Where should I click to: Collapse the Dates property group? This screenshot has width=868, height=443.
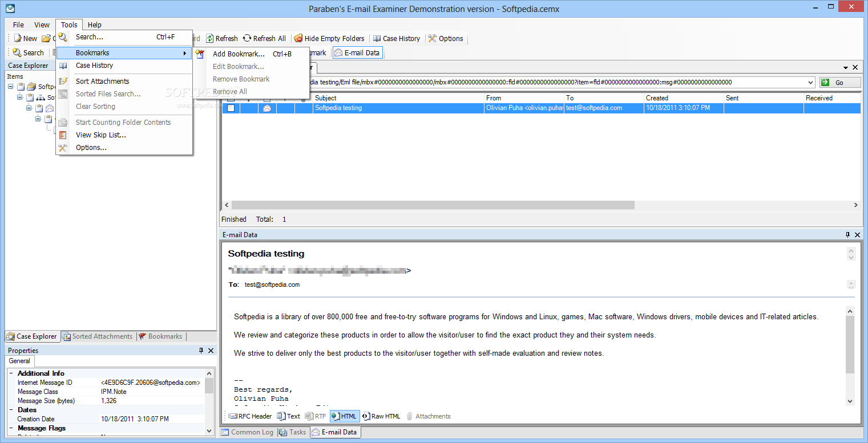click(11, 410)
